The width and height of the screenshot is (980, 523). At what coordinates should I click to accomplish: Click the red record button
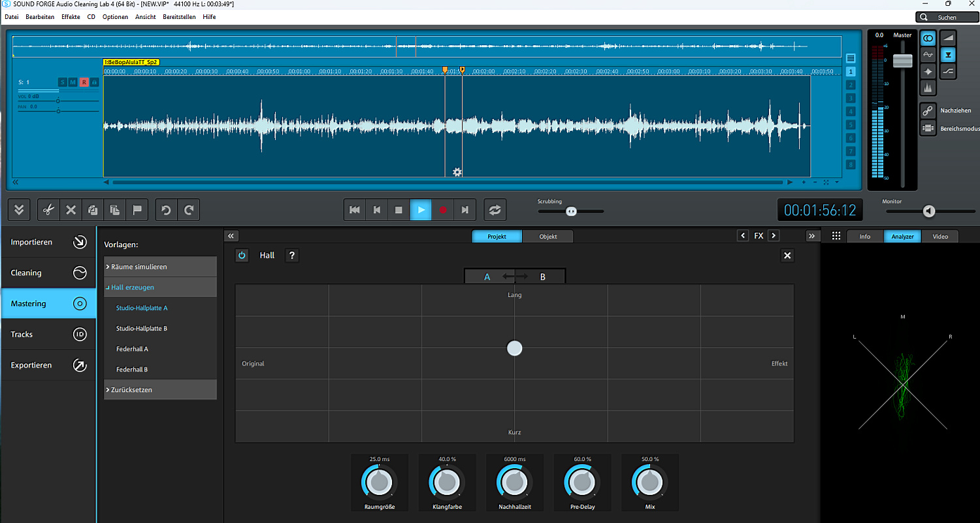442,210
